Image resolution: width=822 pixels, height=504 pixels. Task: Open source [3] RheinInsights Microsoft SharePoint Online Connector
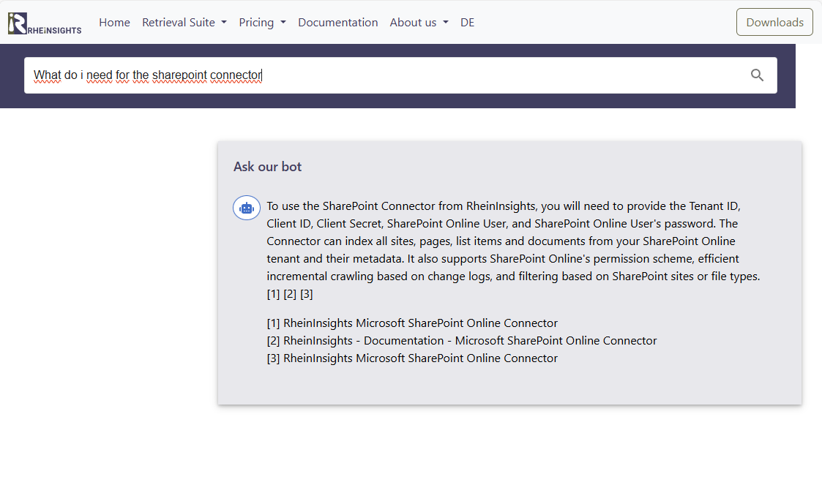pos(412,358)
